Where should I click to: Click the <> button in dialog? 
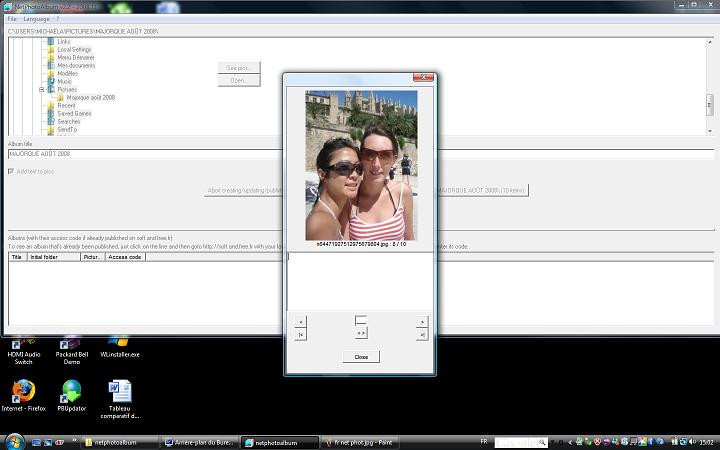coord(361,333)
